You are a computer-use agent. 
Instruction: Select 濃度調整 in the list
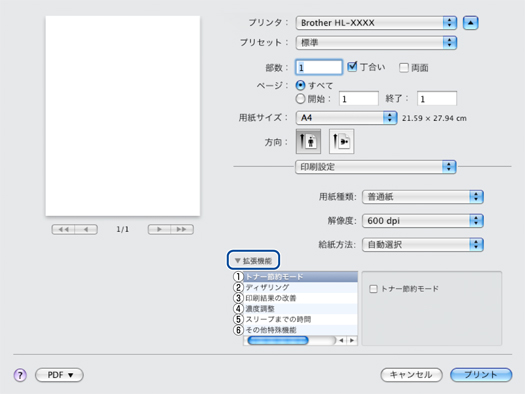pos(300,309)
